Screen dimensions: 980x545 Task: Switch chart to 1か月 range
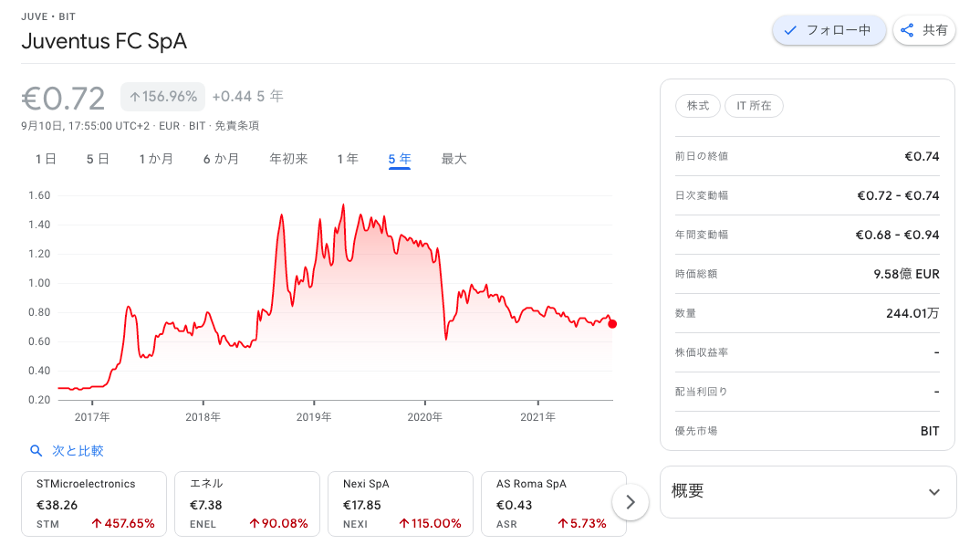coord(156,159)
